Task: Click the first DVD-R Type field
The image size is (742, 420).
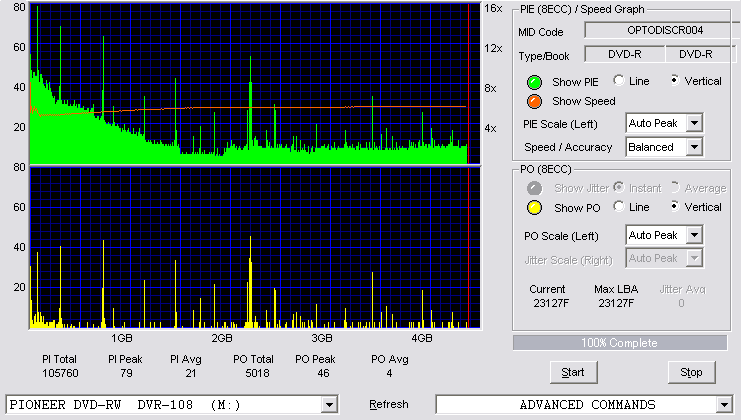Action: tap(625, 54)
